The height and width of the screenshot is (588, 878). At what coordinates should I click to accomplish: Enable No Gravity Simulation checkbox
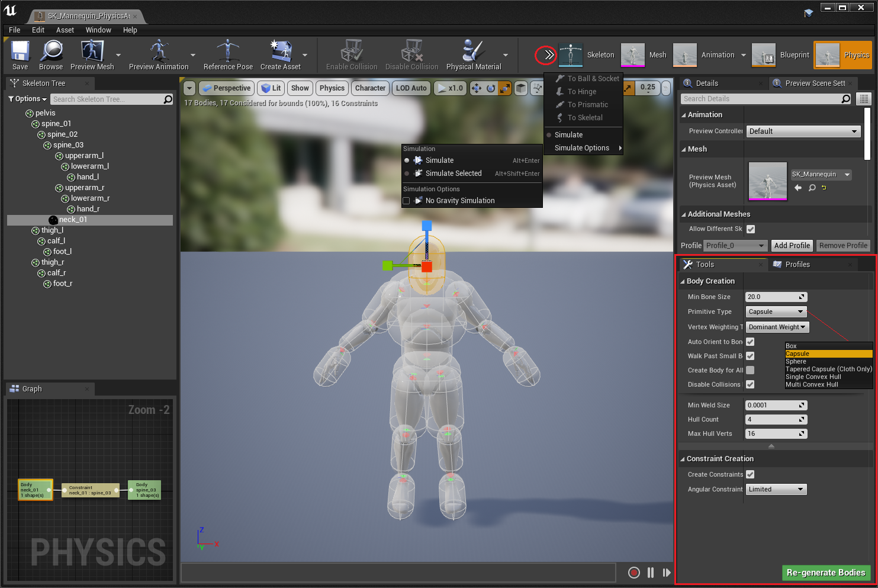(x=407, y=201)
